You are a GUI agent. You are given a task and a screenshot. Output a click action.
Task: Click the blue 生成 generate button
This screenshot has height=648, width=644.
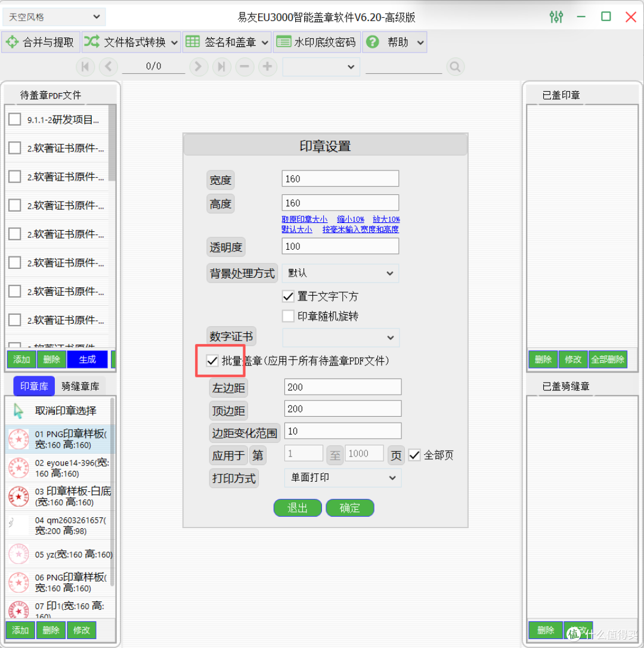tap(87, 359)
